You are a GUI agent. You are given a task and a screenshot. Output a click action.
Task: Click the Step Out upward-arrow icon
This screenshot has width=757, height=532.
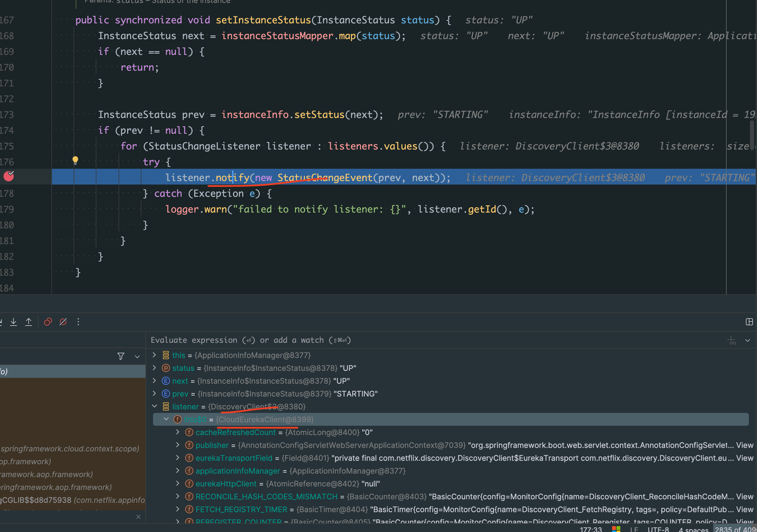[29, 322]
